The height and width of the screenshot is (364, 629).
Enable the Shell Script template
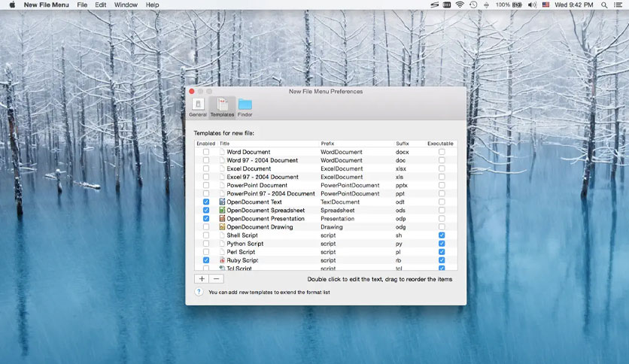coord(206,235)
